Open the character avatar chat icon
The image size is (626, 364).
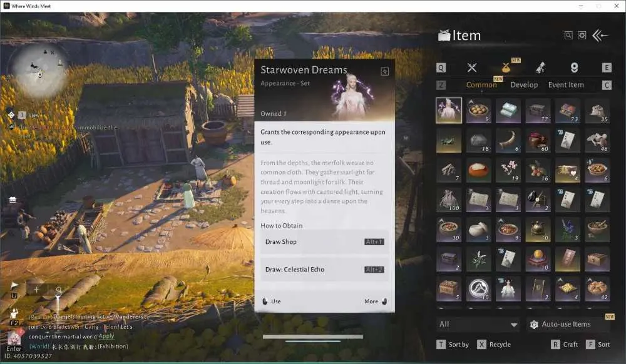[14, 338]
